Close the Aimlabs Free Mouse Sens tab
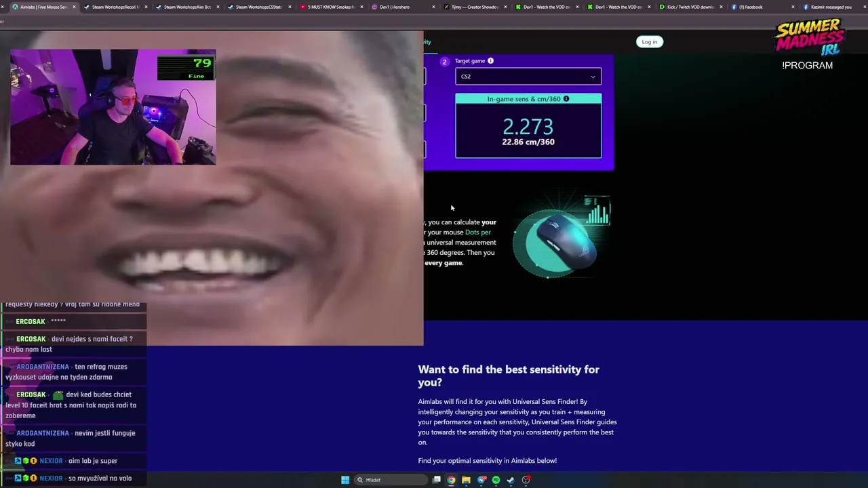This screenshot has width=868, height=488. pos(74,7)
